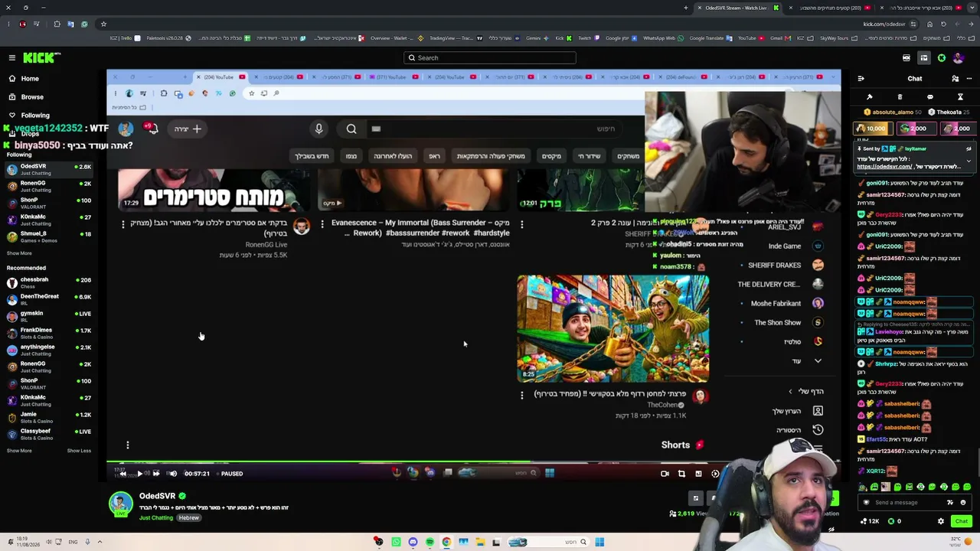Open chat settings gear icon
The image size is (980, 551).
(941, 521)
